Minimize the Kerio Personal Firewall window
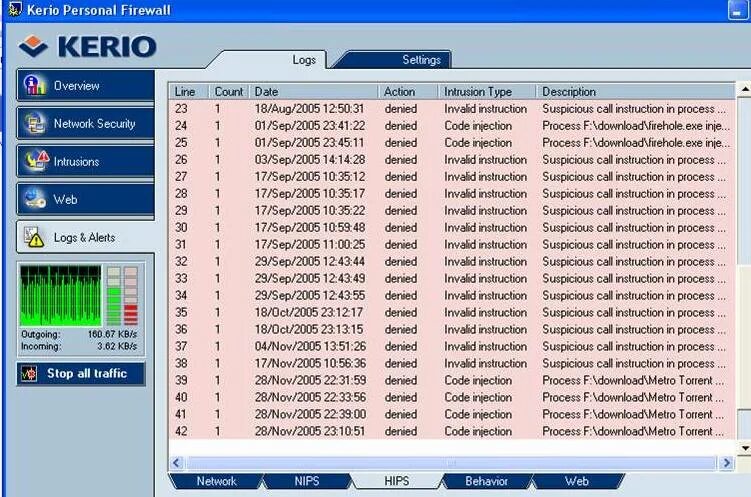The image size is (751, 497). point(738,10)
